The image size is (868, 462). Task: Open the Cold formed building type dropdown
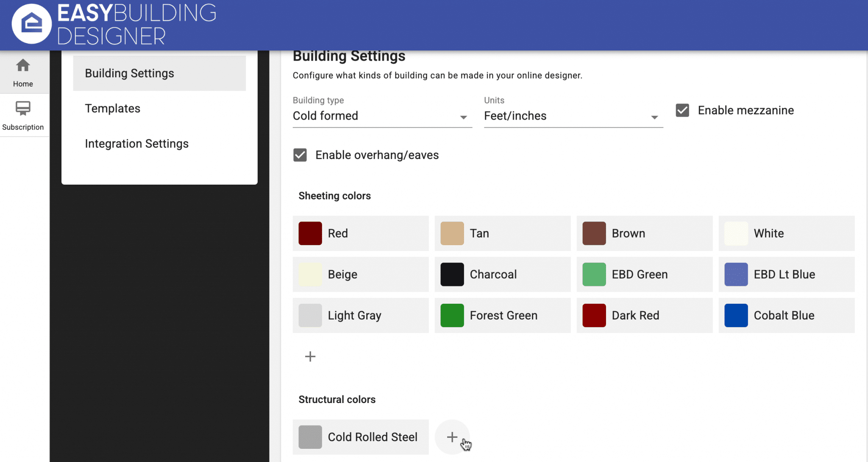click(x=373, y=116)
